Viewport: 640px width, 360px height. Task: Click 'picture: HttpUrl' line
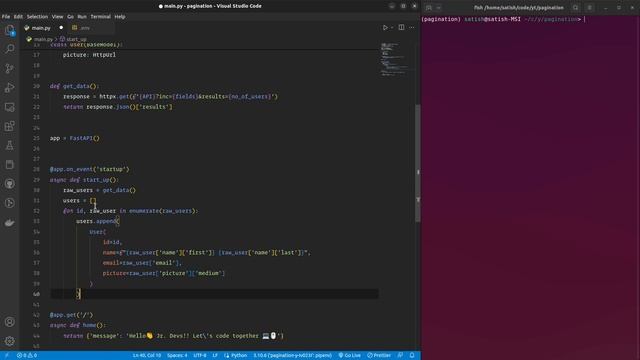coord(89,55)
